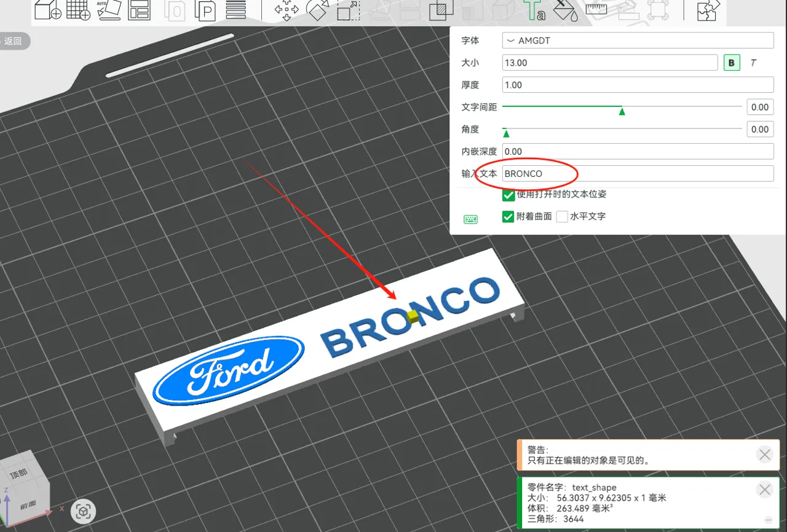Click the 内嵌深度 label

(479, 151)
